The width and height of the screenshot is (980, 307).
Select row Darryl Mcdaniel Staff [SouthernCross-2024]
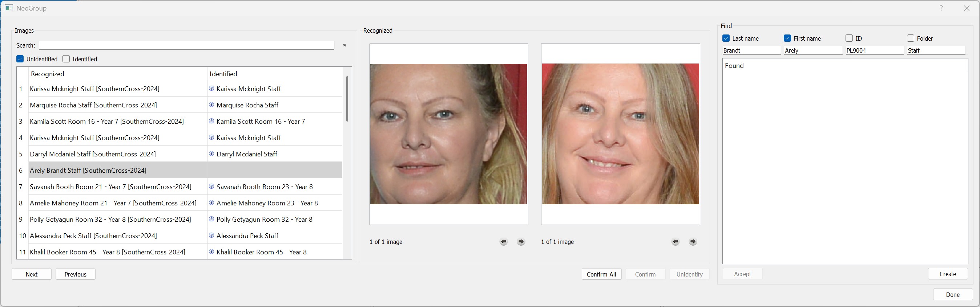click(118, 154)
